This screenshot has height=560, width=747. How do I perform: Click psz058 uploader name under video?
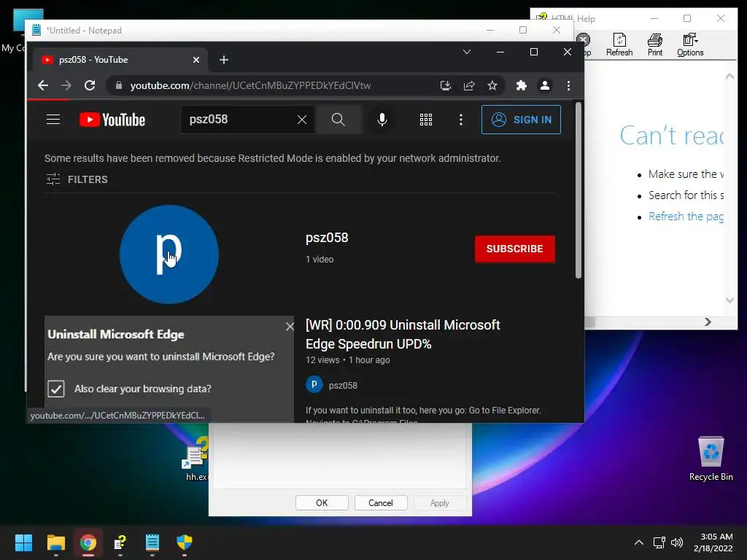coord(343,385)
